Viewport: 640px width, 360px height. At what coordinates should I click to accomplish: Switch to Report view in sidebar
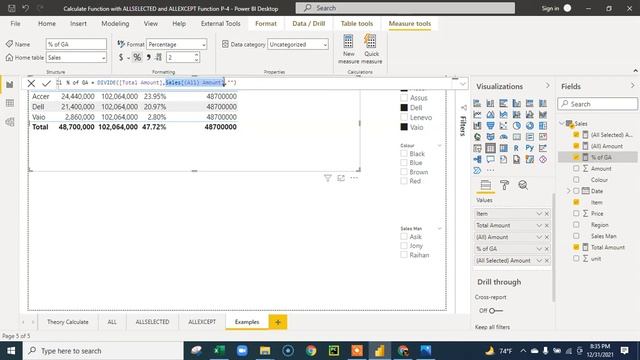click(10, 84)
